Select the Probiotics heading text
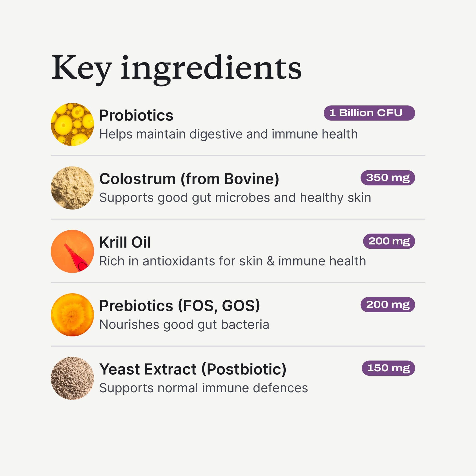The width and height of the screenshot is (476, 476). (x=136, y=115)
